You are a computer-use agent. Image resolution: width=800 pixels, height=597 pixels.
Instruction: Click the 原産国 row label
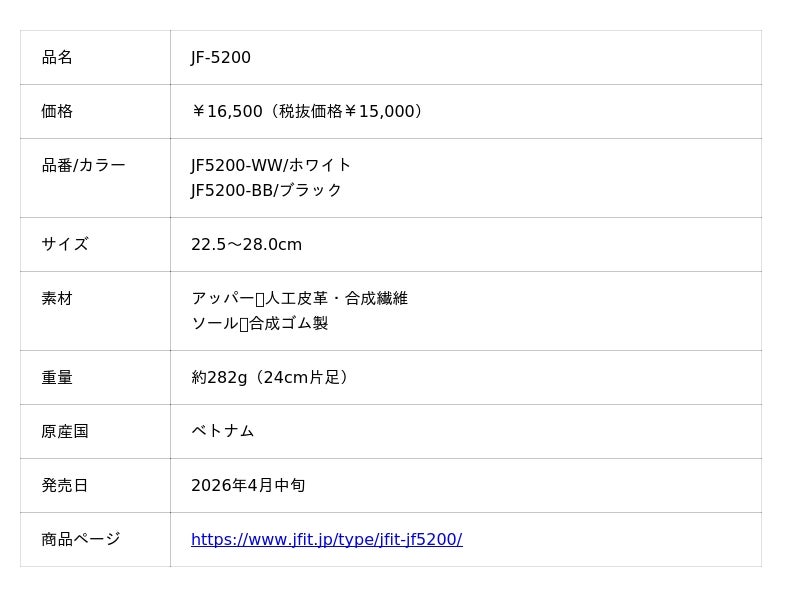point(65,432)
